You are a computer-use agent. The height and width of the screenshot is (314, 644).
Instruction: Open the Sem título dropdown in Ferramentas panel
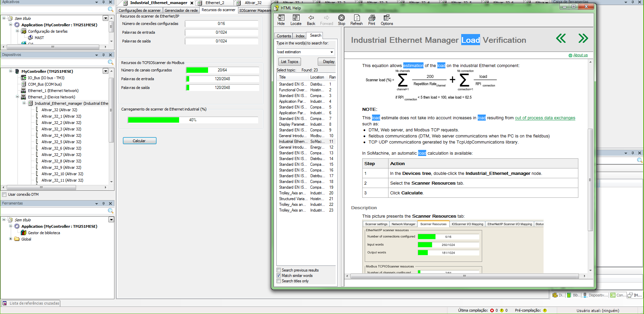(x=111, y=220)
